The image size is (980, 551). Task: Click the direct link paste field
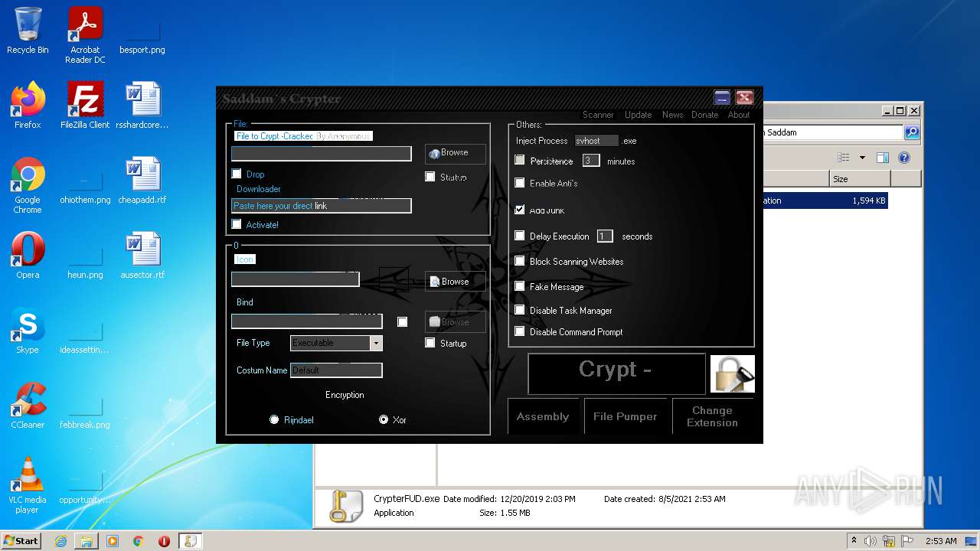[322, 206]
